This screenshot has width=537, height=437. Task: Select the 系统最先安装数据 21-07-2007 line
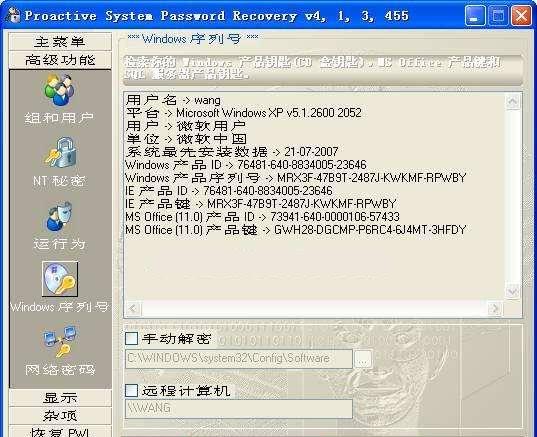(232, 152)
